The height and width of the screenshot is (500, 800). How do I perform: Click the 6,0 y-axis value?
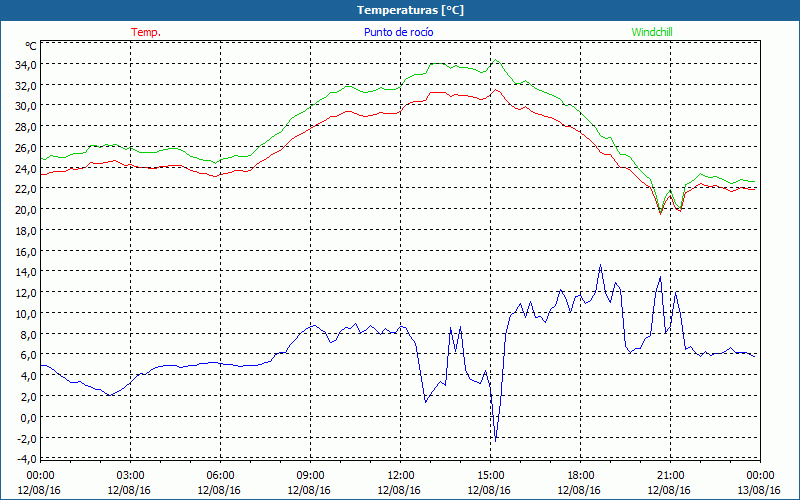click(29, 355)
